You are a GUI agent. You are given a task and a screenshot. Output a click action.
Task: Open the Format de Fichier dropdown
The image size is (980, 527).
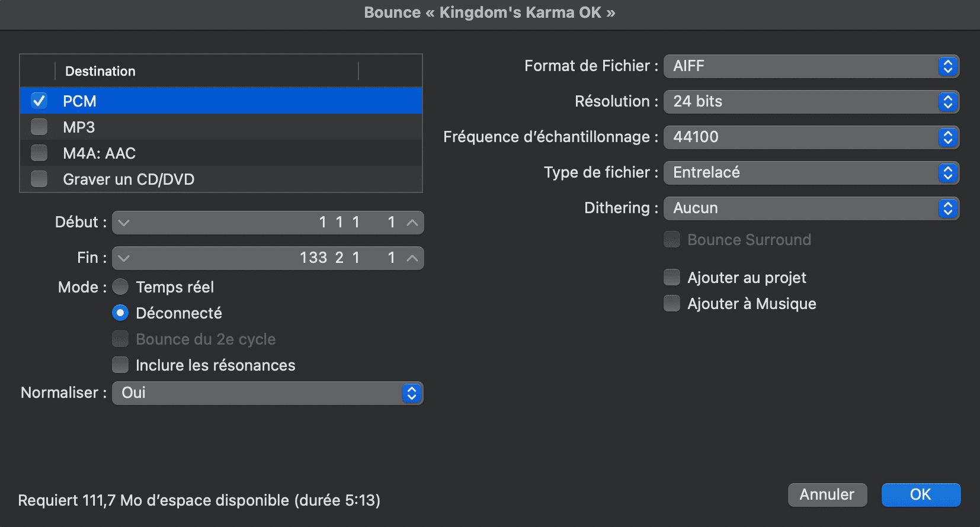[x=811, y=66]
